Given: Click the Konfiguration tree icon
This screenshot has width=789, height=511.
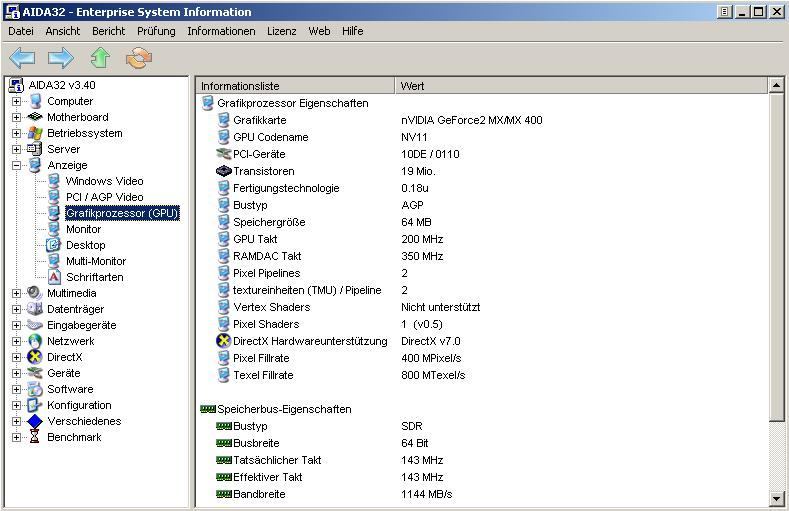Looking at the screenshot, I should [x=35, y=405].
